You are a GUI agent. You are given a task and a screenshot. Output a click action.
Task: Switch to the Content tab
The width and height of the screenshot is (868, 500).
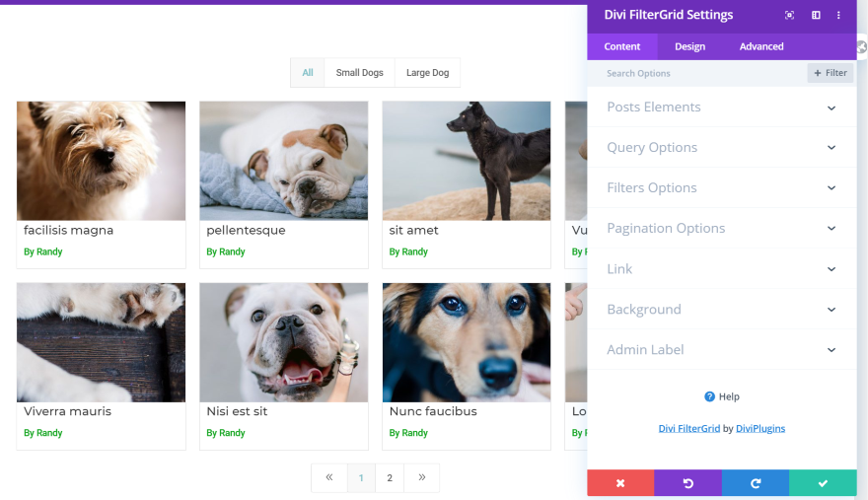pos(622,46)
